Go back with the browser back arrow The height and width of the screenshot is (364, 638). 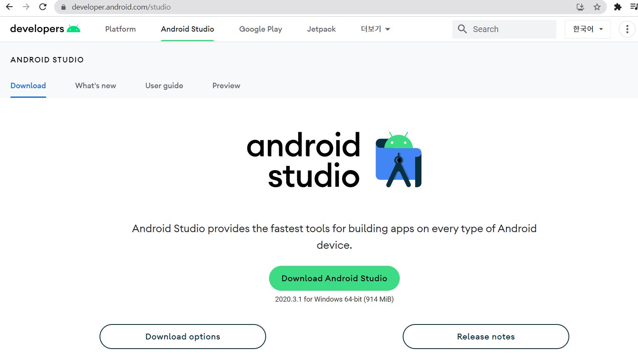point(9,7)
